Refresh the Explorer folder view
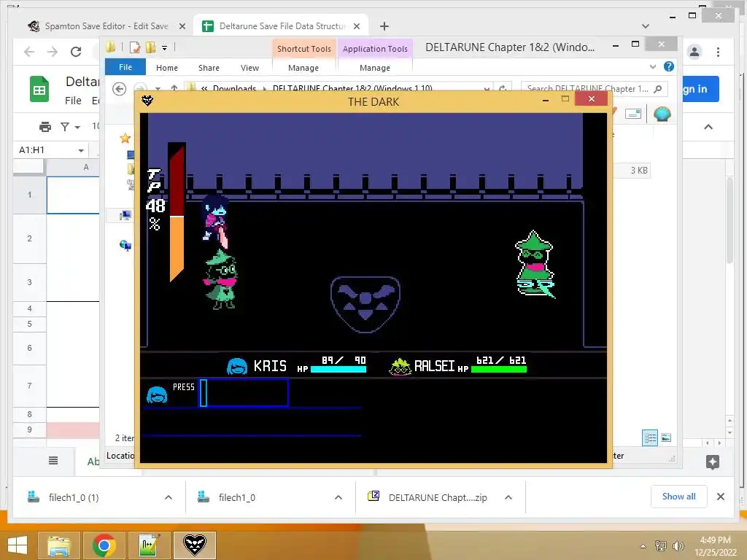 [503, 88]
